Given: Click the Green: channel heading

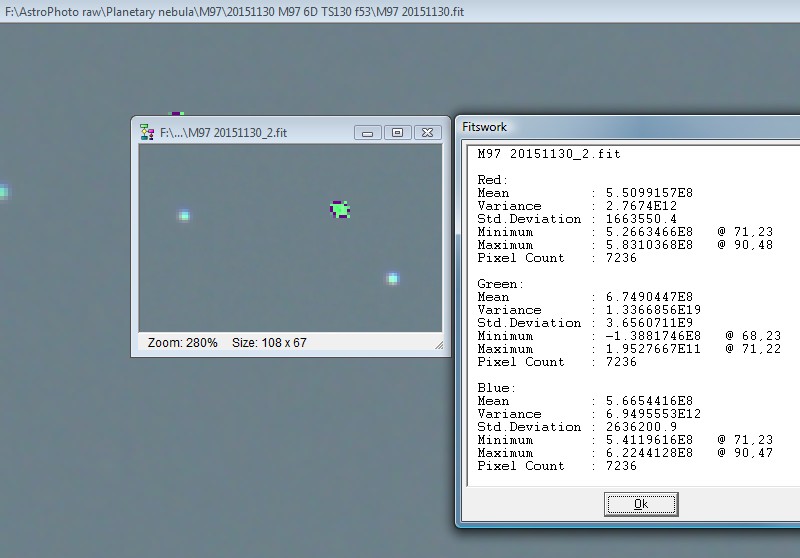Looking at the screenshot, I should (501, 284).
